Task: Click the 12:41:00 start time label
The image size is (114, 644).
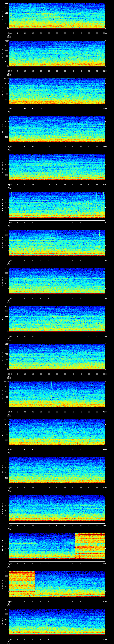Action: 9,487
